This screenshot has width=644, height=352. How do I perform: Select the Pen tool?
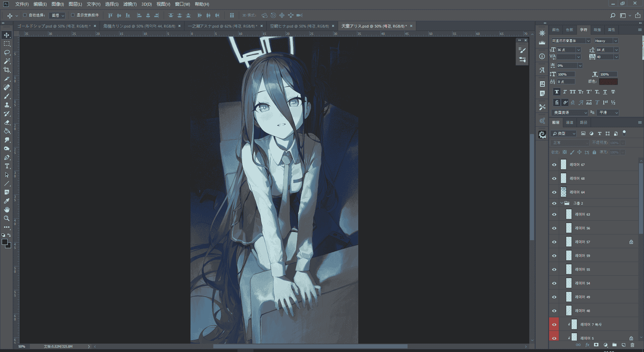point(7,157)
